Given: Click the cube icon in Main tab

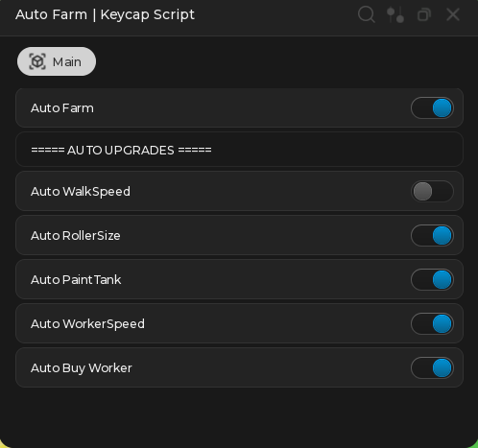Looking at the screenshot, I should pos(37,61).
